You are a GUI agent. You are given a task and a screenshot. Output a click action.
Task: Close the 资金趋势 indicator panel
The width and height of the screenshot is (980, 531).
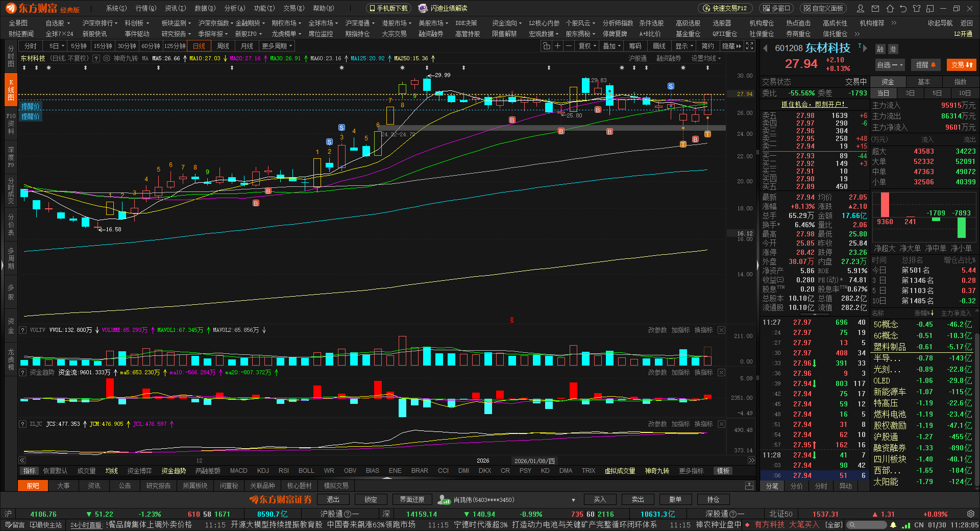point(721,373)
